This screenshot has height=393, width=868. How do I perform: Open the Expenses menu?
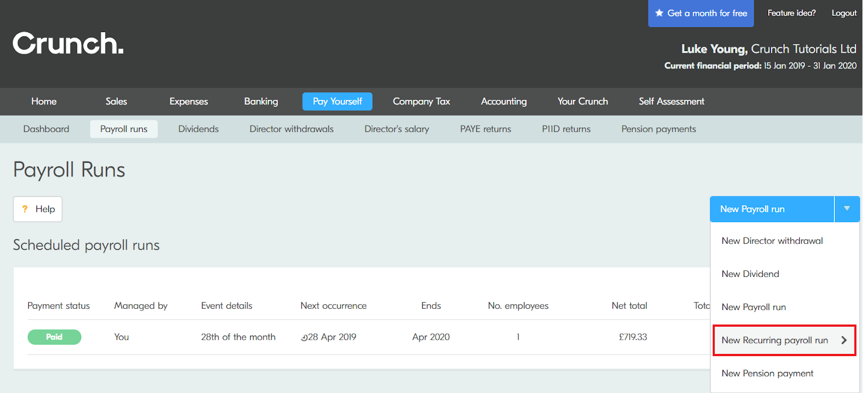coord(189,102)
